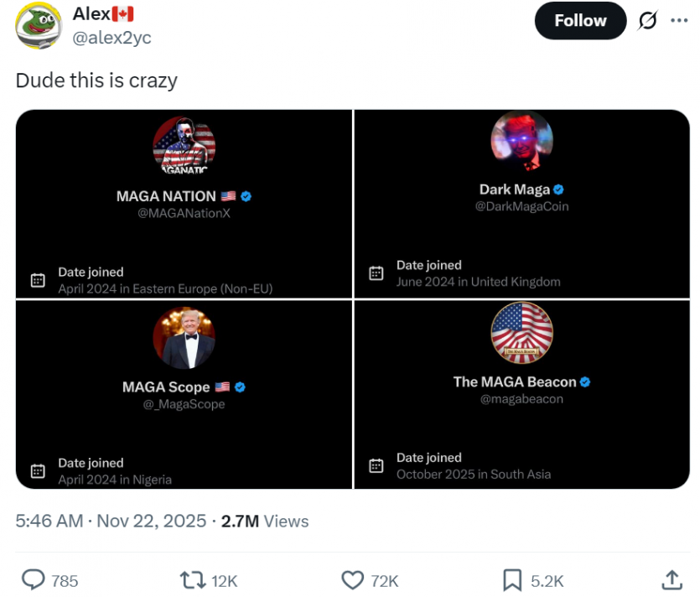Click the 72K likes count
Image resolution: width=700 pixels, height=597 pixels.
[x=385, y=580]
